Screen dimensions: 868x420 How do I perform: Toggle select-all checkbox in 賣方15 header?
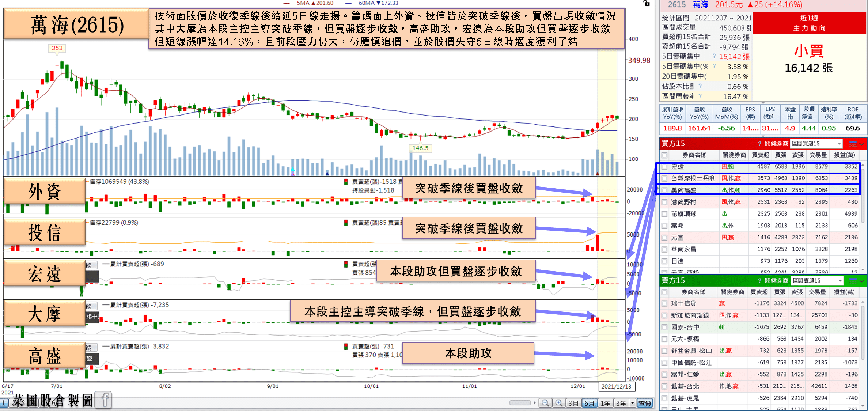(664, 292)
